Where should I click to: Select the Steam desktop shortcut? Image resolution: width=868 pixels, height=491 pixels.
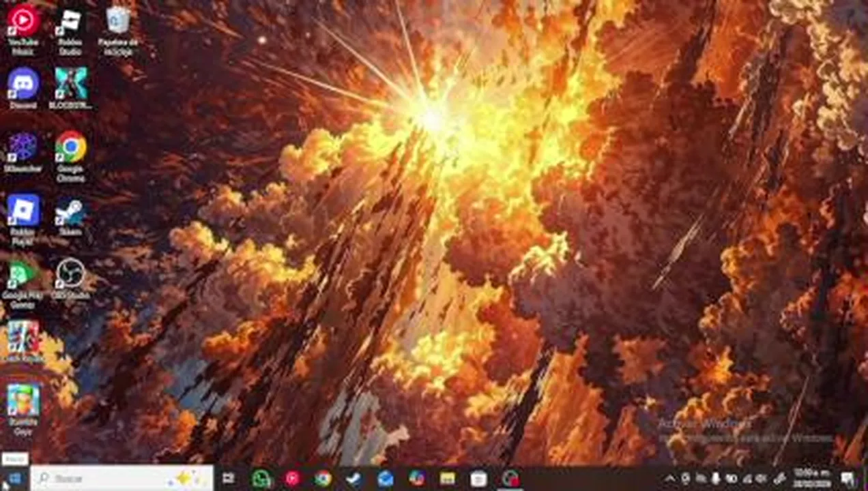(70, 217)
